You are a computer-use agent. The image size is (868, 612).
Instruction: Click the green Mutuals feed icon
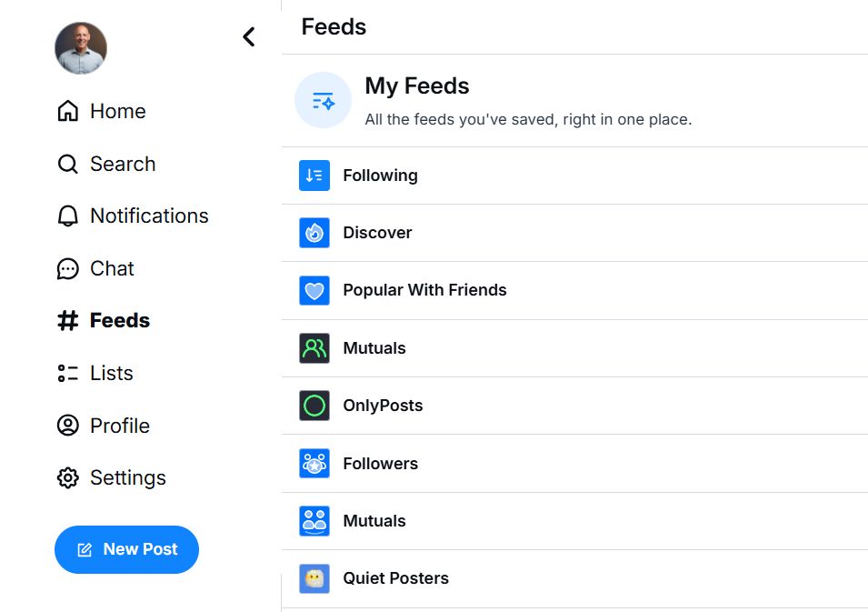click(314, 348)
